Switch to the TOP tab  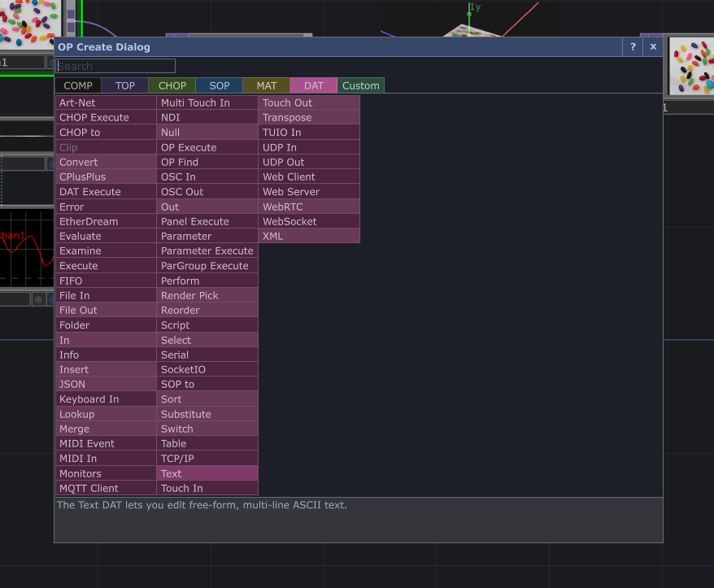pos(124,85)
